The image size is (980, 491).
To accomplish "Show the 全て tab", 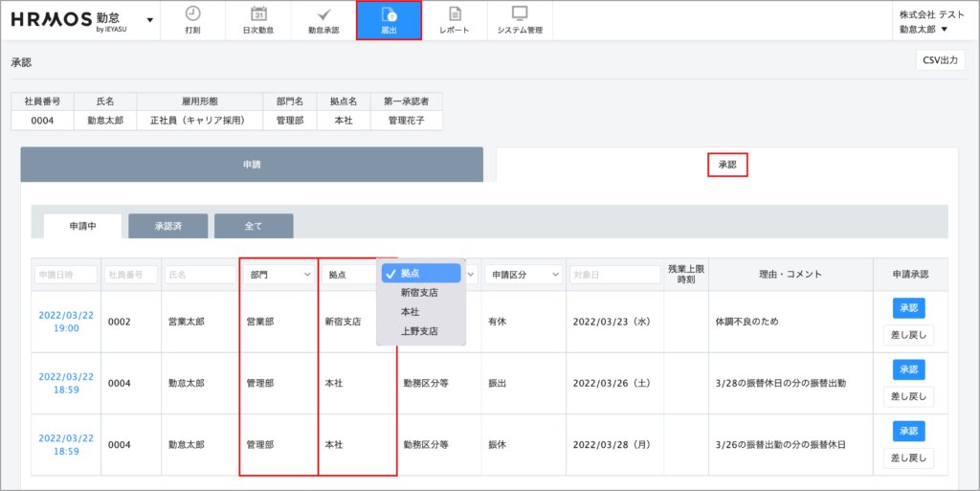I will [x=254, y=227].
